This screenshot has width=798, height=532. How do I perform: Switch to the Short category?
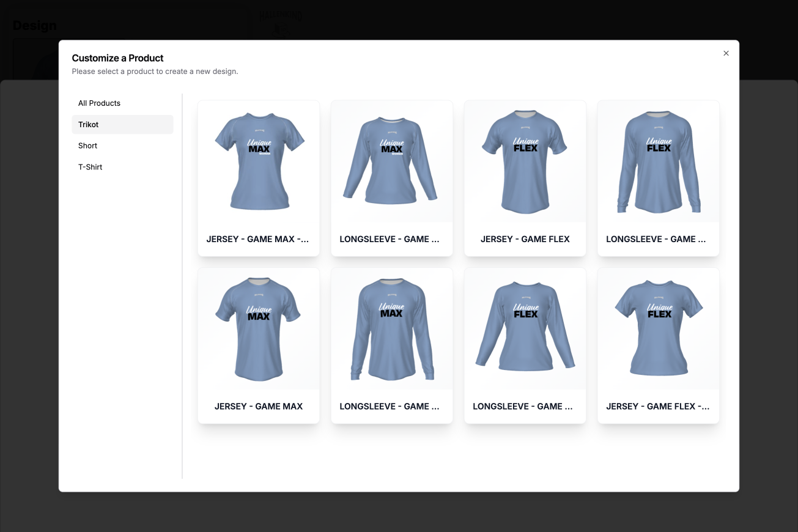(x=88, y=146)
